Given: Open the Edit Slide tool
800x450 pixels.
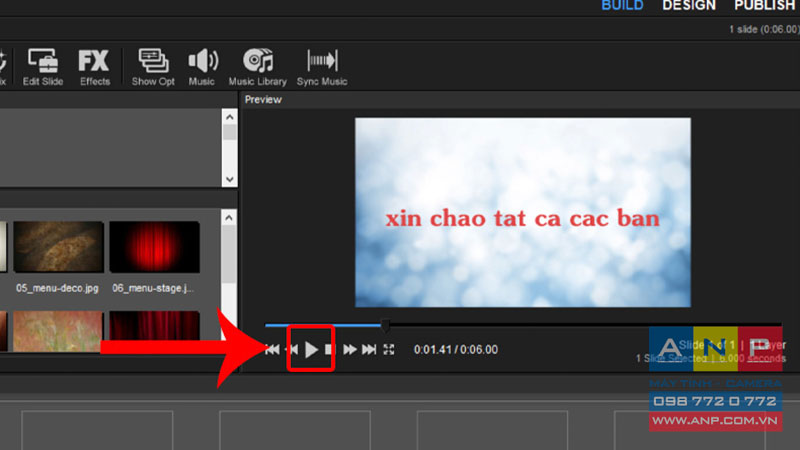Looking at the screenshot, I should point(43,67).
